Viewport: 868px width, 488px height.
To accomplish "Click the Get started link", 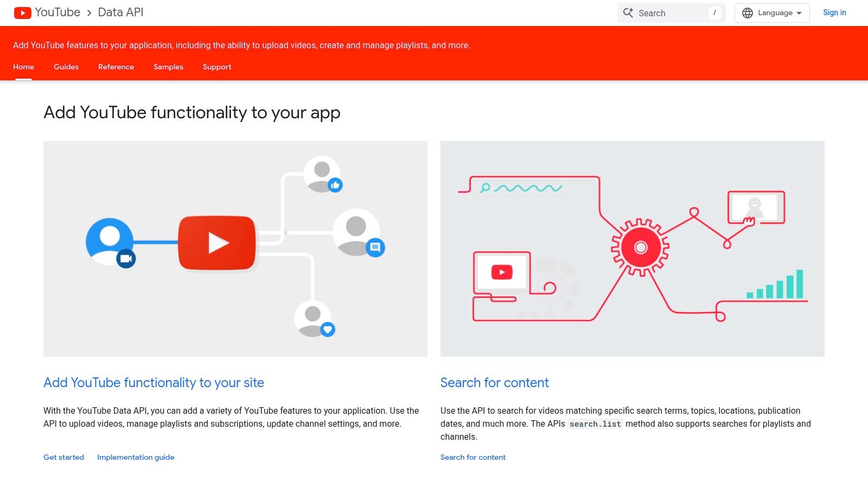I will point(63,457).
